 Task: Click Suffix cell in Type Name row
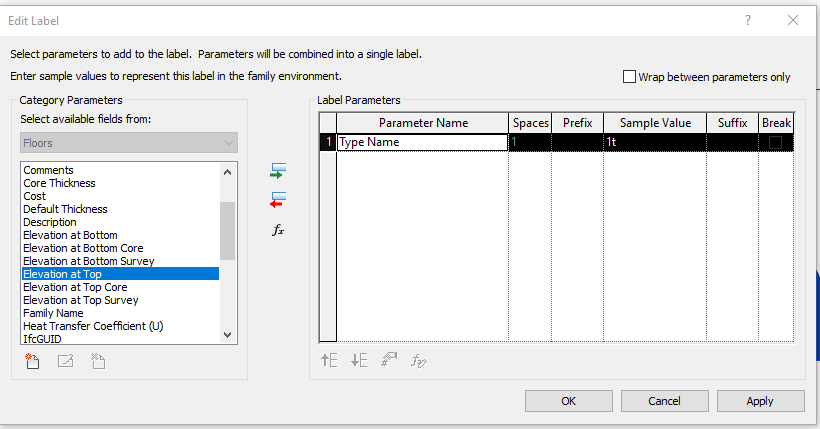point(732,142)
